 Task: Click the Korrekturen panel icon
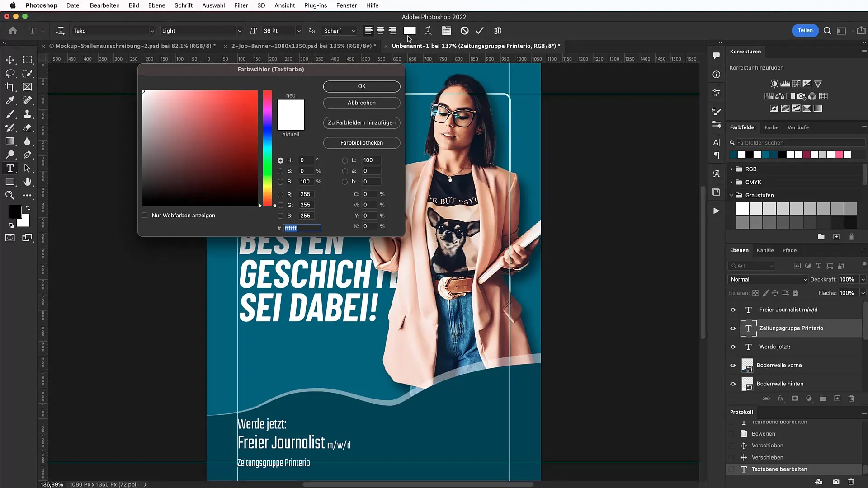click(716, 93)
